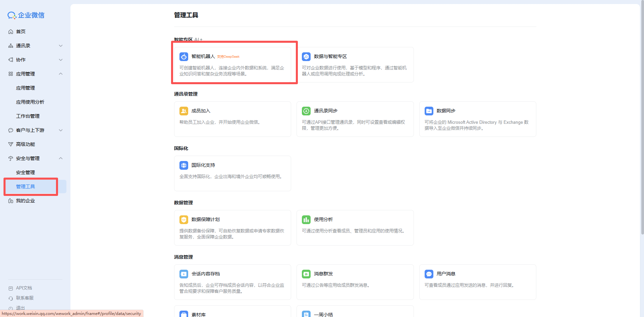Click the 客户与上下游 chat icon

[11, 130]
